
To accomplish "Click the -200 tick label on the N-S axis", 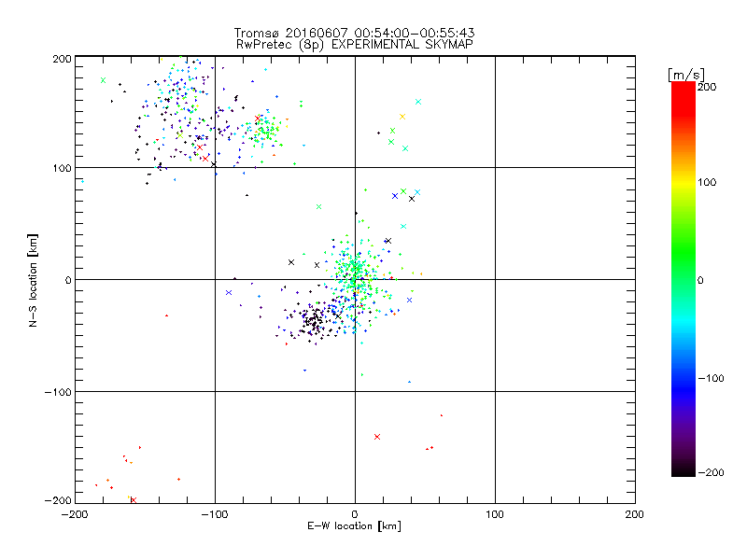I will pyautogui.click(x=58, y=500).
